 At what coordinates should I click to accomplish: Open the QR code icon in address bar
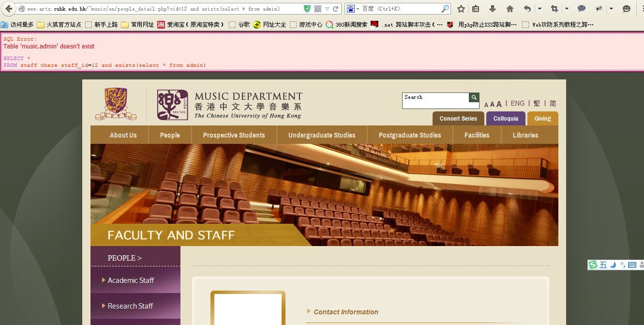(x=318, y=9)
